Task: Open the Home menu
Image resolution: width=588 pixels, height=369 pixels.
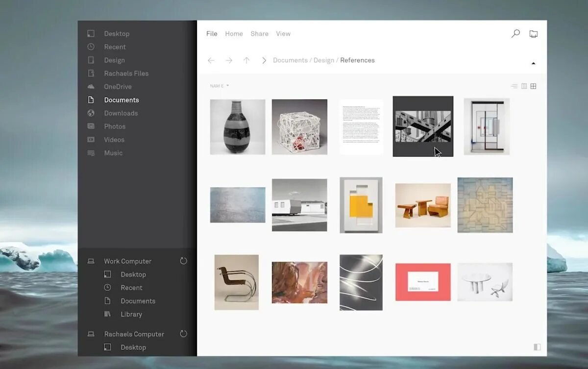Action: [234, 34]
